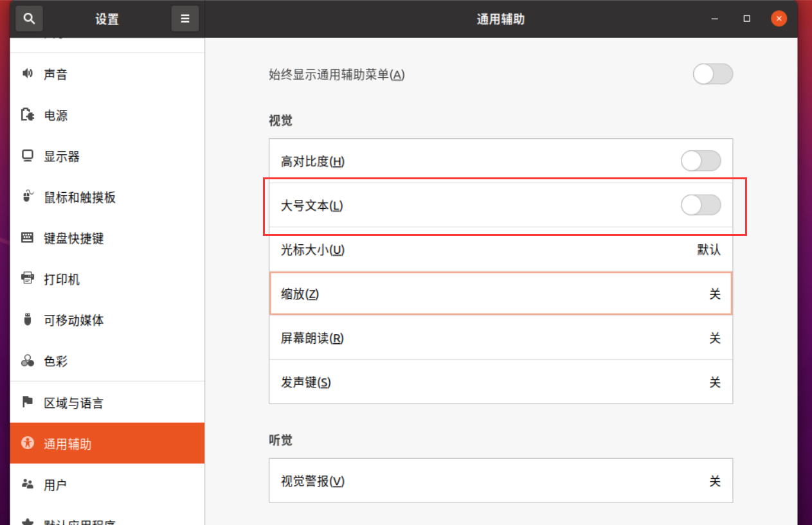Image resolution: width=812 pixels, height=525 pixels.
Task: Click the Region & Language flag icon
Action: pyautogui.click(x=28, y=402)
